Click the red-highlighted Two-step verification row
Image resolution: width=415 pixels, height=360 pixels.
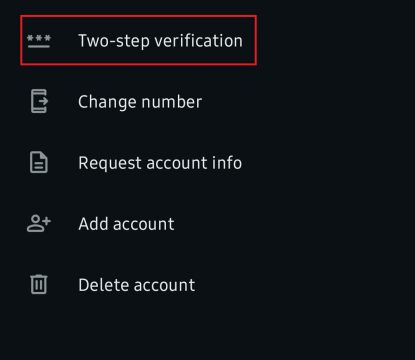coord(138,40)
